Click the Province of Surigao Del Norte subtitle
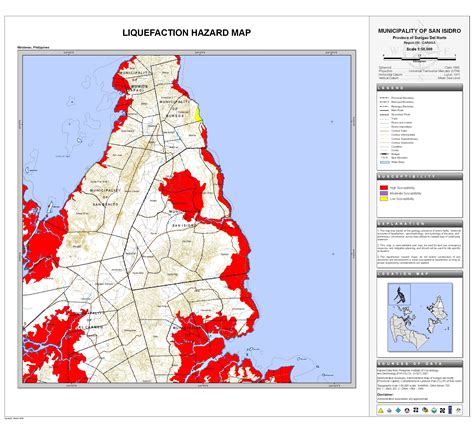This screenshot has width=474, height=437. [x=419, y=38]
